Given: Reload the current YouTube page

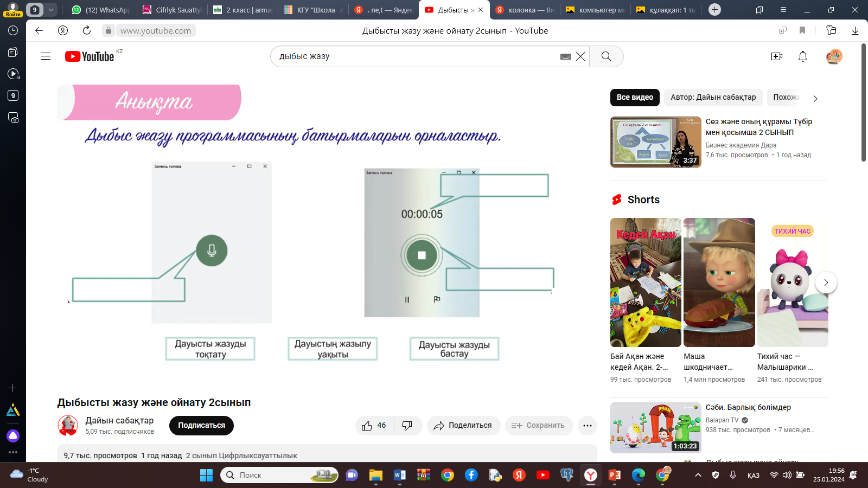Looking at the screenshot, I should click(87, 30).
